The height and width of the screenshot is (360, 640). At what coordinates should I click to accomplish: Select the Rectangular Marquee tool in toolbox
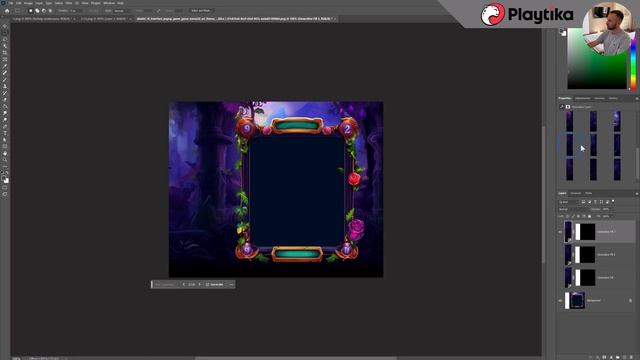pos(5,32)
